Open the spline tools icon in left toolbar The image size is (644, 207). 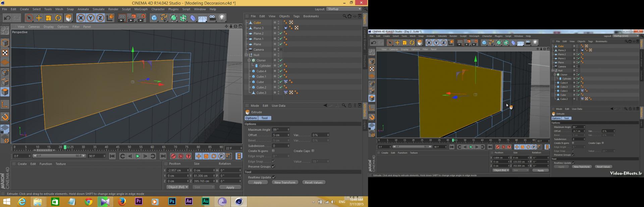pyautogui.click(x=164, y=18)
